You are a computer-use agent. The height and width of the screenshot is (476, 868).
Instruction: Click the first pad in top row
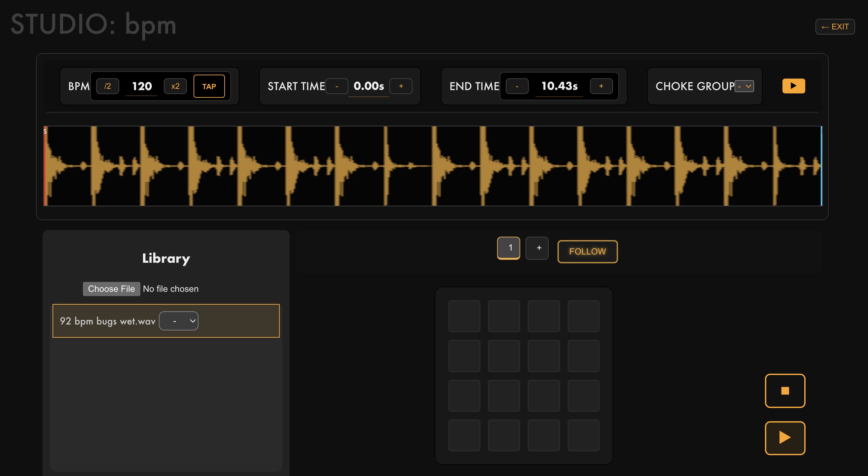click(464, 316)
